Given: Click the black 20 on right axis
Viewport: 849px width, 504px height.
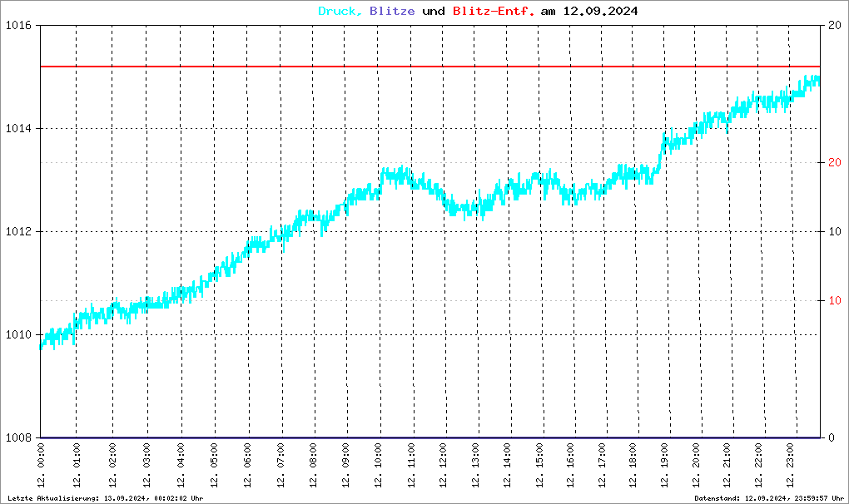Looking at the screenshot, I should [x=835, y=26].
